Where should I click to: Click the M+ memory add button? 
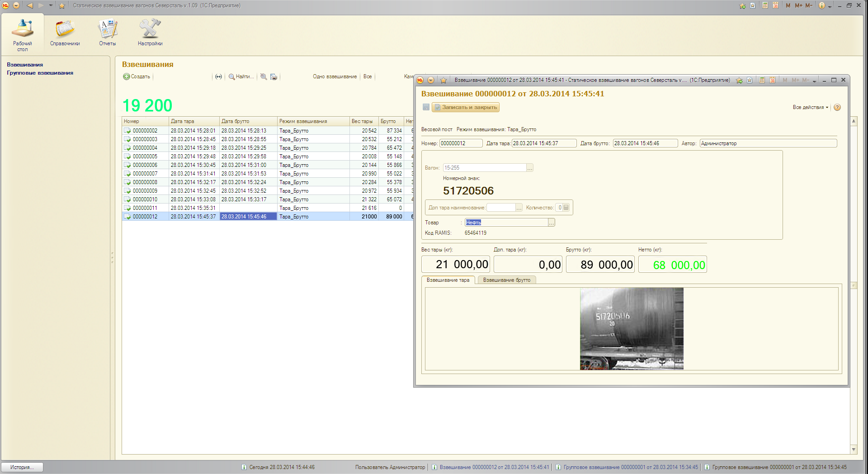coord(798,5)
